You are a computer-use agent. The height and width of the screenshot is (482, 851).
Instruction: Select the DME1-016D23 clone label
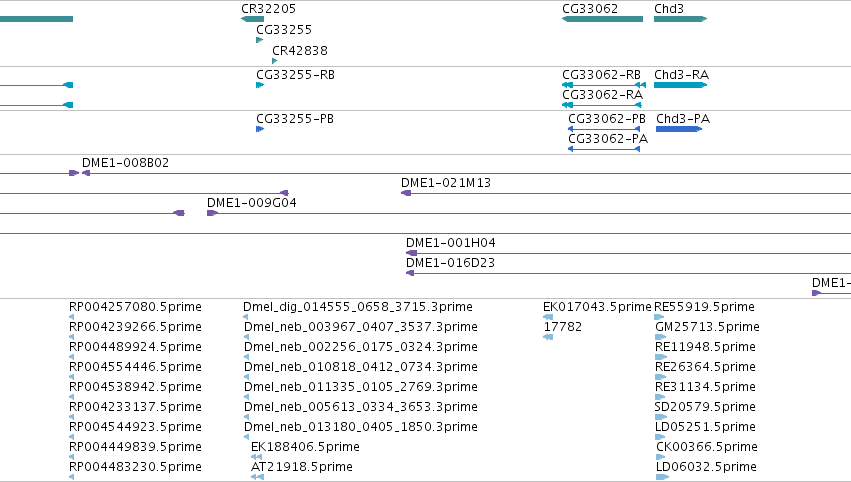click(x=450, y=263)
